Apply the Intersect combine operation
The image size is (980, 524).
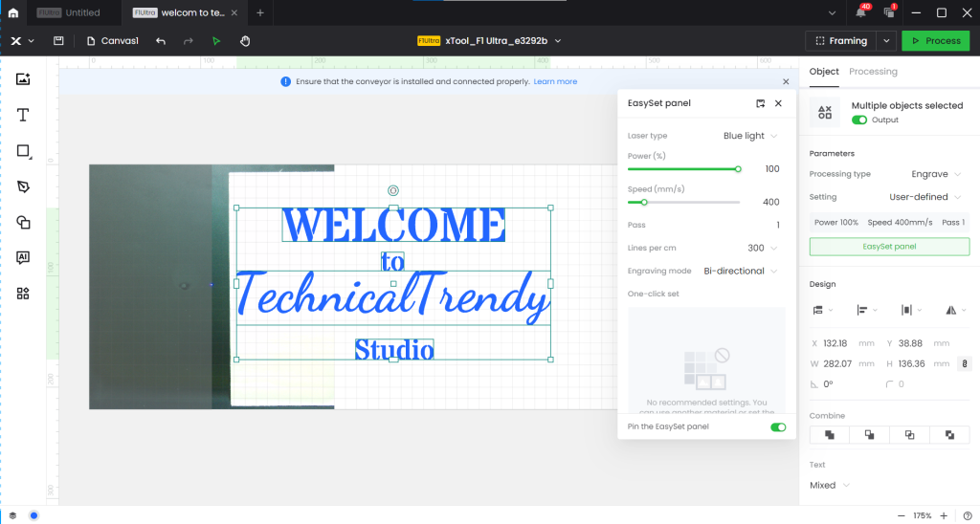[909, 435]
